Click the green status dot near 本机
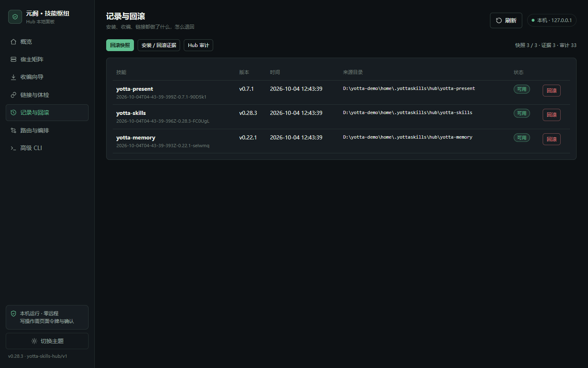The image size is (588, 368). tap(533, 20)
